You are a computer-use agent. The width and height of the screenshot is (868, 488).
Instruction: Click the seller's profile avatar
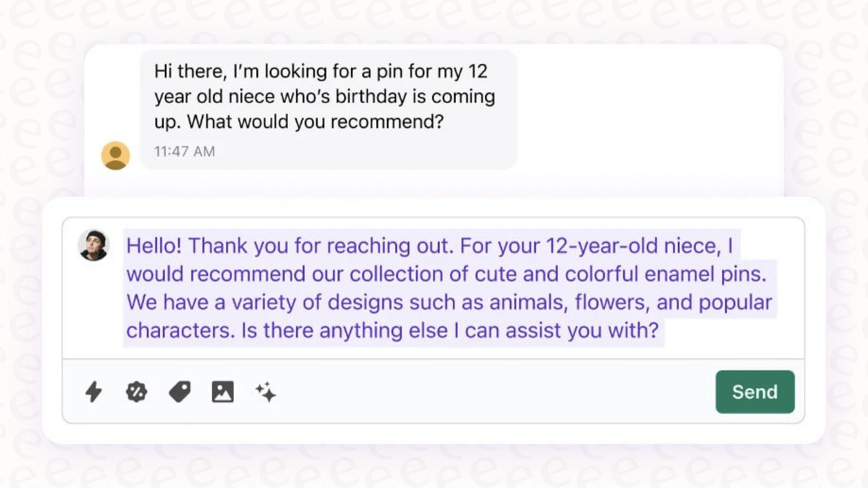click(94, 246)
